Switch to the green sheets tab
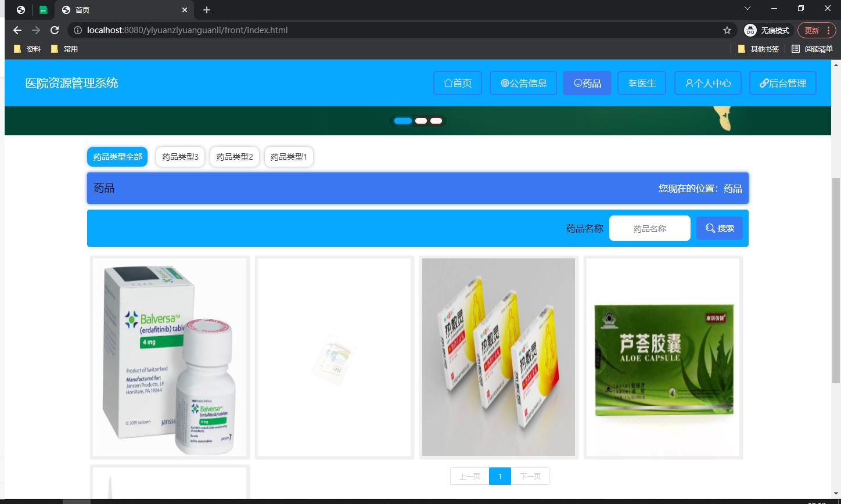This screenshot has height=504, width=841. (43, 10)
